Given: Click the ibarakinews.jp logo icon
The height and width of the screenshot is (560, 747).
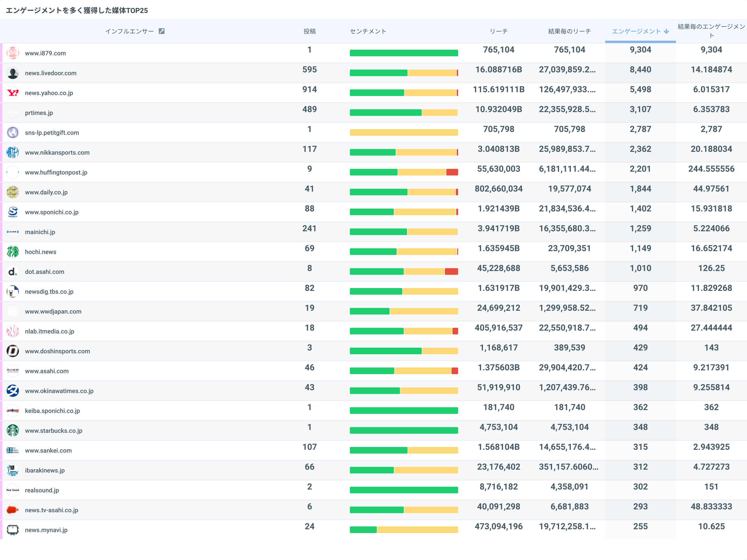Looking at the screenshot, I should [13, 470].
